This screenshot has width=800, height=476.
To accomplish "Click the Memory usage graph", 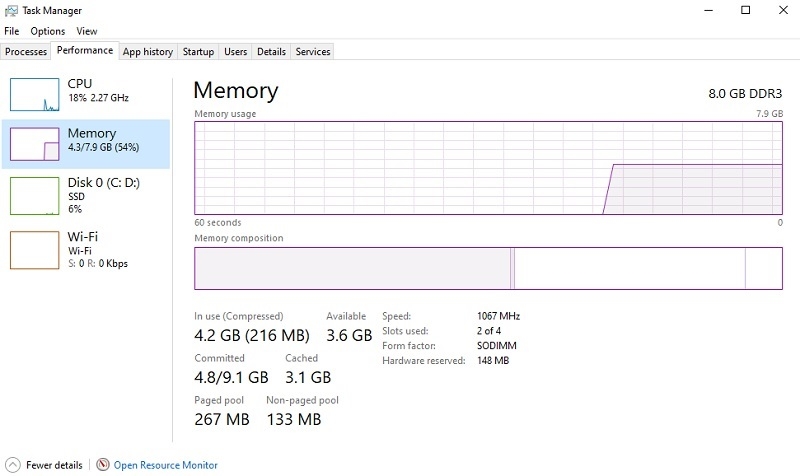I will (x=487, y=168).
